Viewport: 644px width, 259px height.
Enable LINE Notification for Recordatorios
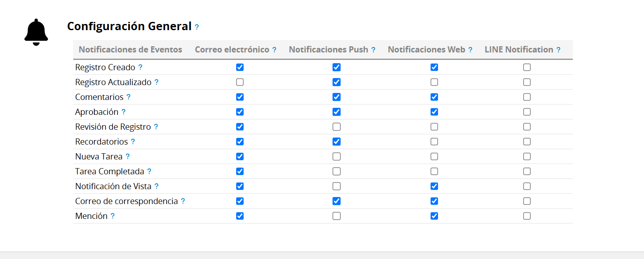point(527,142)
